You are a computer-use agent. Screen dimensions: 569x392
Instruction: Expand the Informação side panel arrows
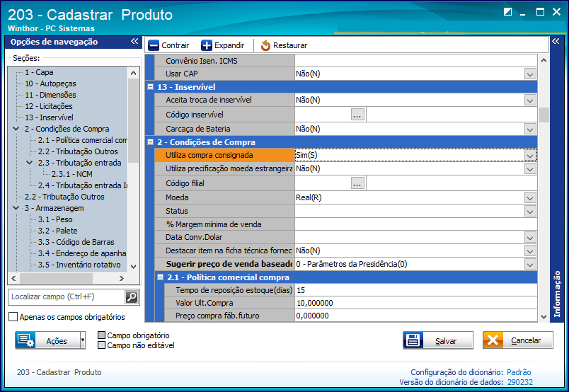coord(556,41)
